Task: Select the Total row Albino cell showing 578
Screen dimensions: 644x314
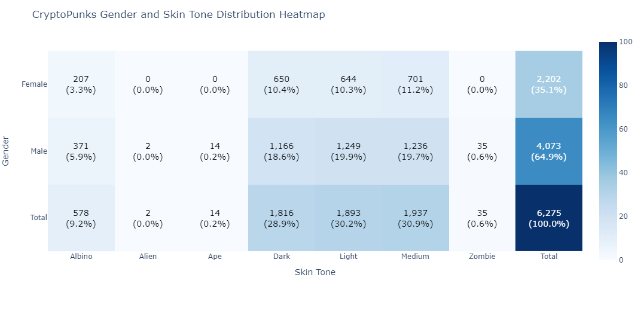Action: pos(81,218)
